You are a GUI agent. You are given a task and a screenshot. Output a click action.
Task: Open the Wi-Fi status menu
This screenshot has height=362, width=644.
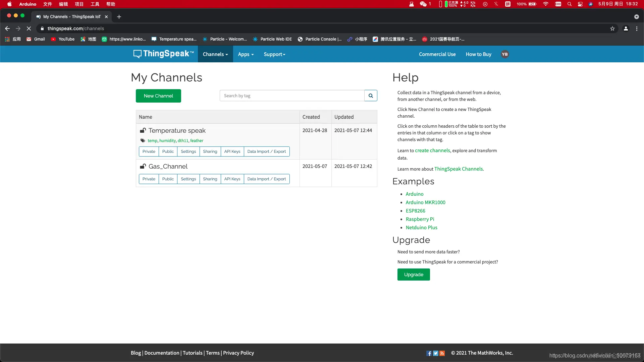point(546,4)
